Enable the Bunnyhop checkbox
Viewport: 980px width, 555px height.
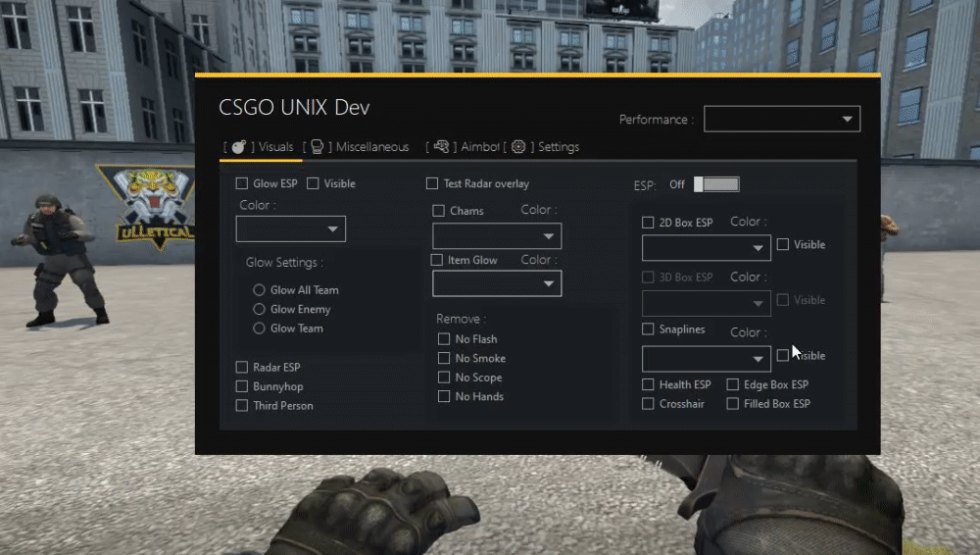pos(242,386)
